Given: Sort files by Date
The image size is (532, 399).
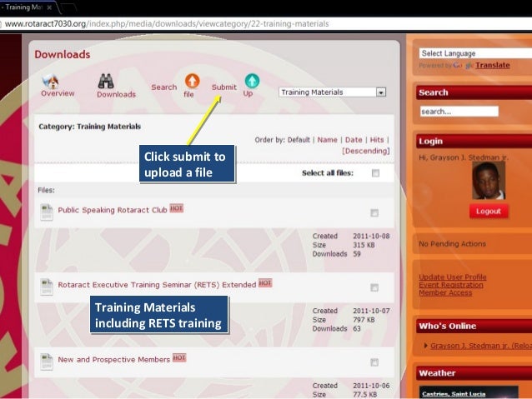Looking at the screenshot, I should [x=354, y=140].
